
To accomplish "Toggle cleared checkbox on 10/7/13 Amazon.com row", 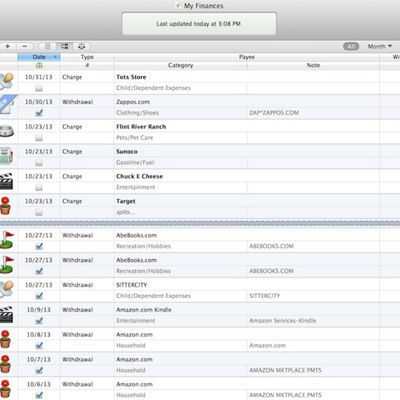I will (39, 370).
